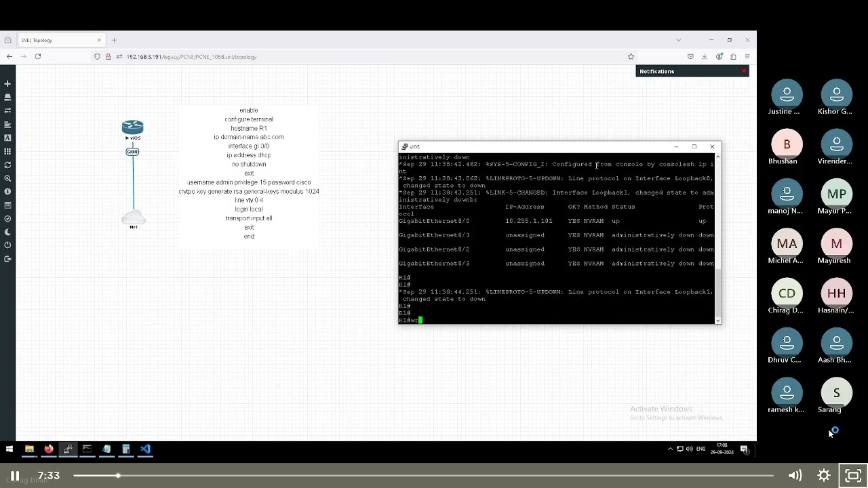Click the 'hostname R1' text in config note
The image size is (868, 488).
249,128
